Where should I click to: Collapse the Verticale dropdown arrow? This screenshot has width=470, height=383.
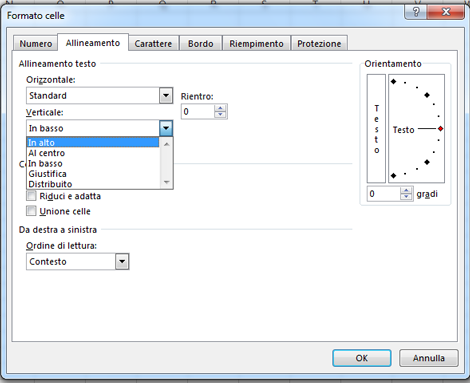166,128
